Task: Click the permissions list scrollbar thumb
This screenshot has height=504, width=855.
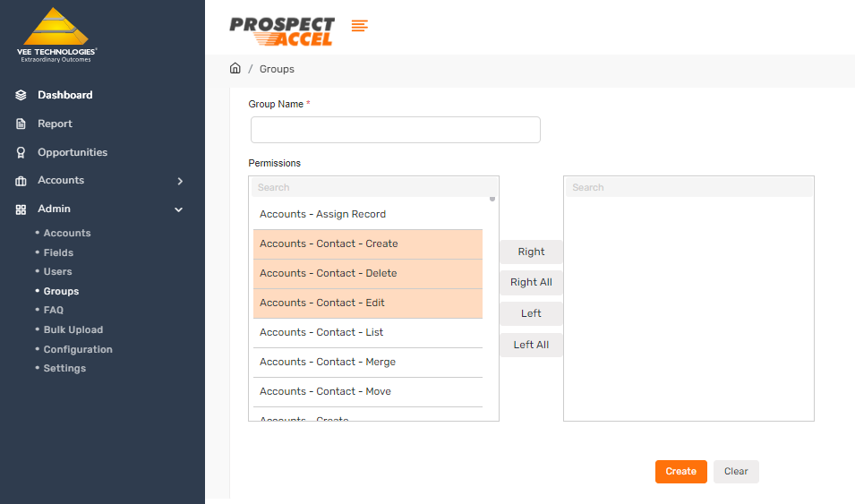Action: [492, 199]
